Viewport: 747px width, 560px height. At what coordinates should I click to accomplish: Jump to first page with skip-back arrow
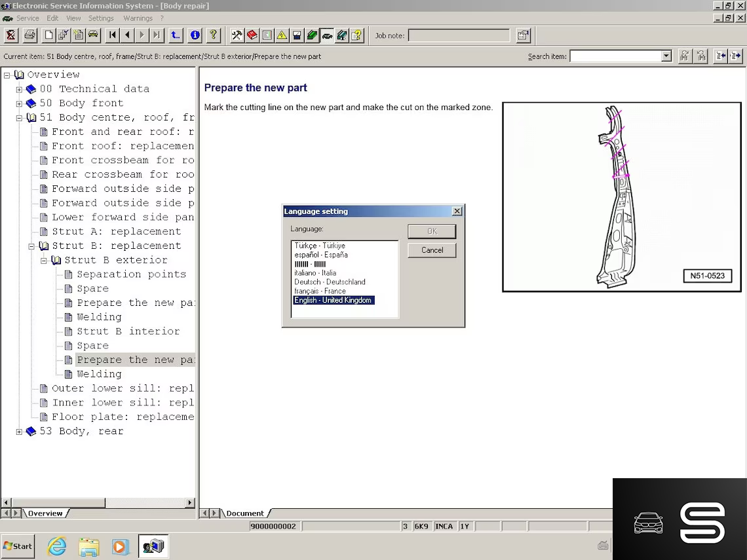[x=112, y=35]
